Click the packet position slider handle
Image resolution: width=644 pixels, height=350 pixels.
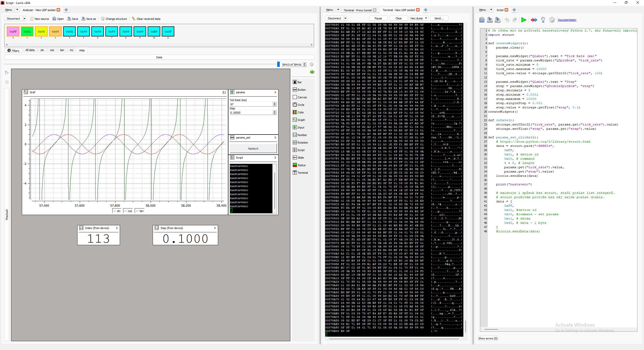pyautogui.click(x=278, y=64)
